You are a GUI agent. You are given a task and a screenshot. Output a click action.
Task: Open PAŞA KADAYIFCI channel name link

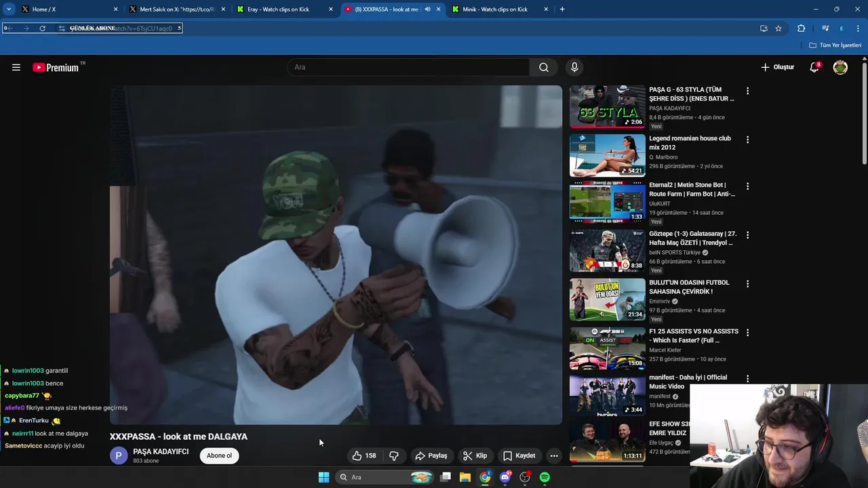click(161, 451)
